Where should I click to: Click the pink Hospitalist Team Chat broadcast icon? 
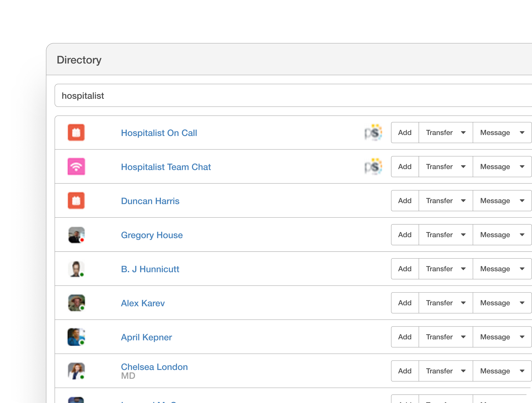tap(76, 167)
